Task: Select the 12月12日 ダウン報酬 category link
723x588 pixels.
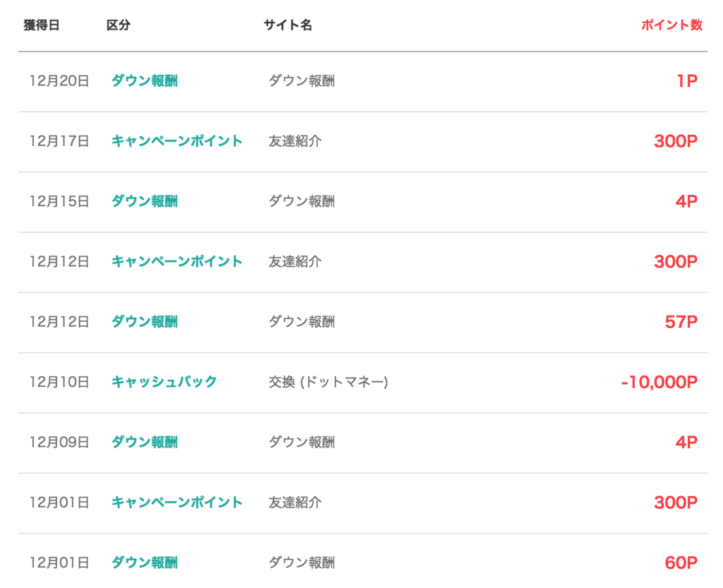Action: (144, 322)
